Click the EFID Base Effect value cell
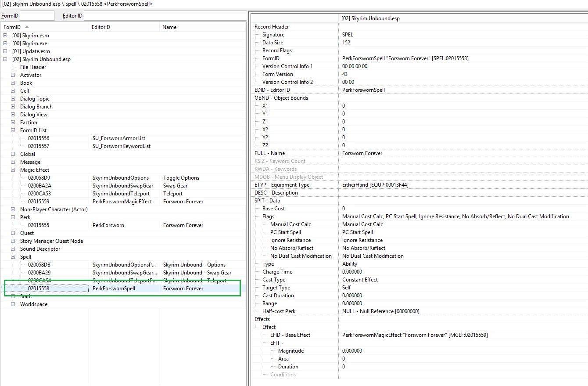588x386 pixels. pos(463,335)
